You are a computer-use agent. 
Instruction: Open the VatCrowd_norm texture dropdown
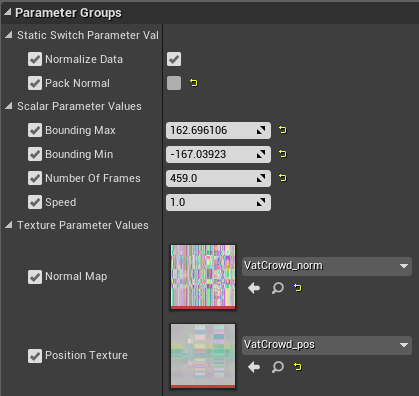[x=327, y=266]
